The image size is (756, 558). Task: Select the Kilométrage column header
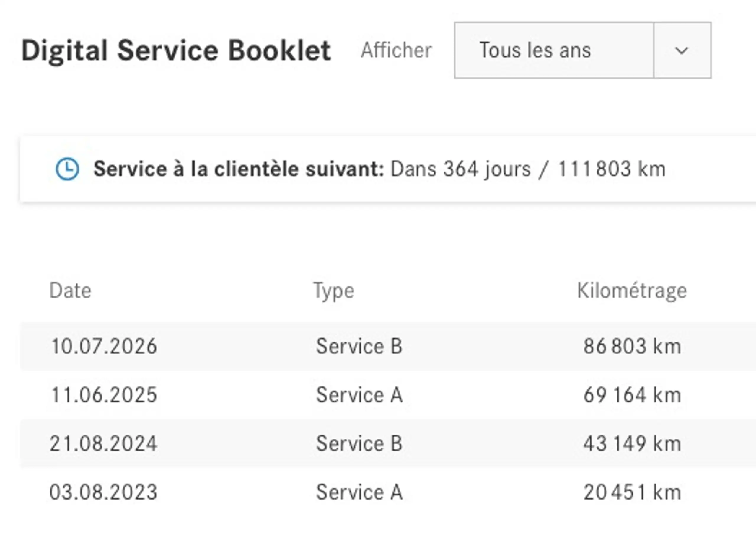click(632, 291)
